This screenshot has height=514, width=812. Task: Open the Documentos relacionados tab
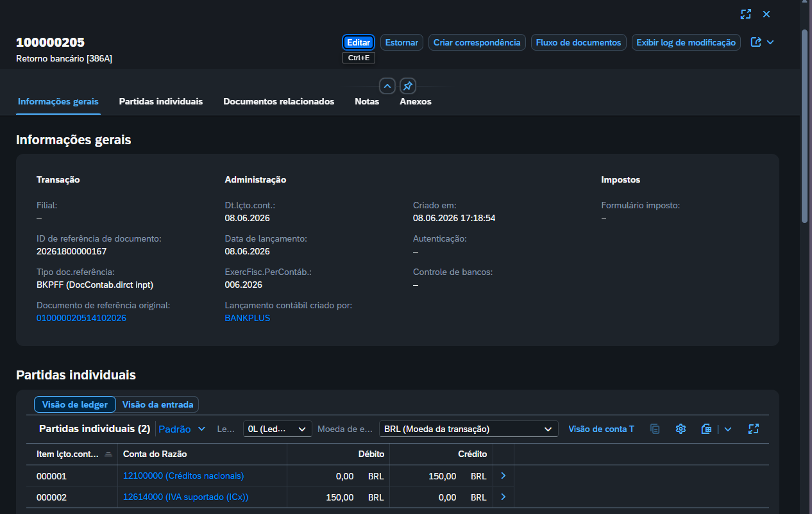tap(278, 101)
